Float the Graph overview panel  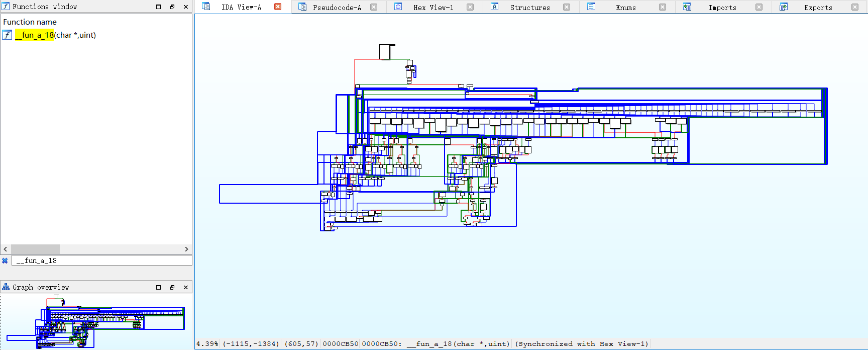point(172,287)
